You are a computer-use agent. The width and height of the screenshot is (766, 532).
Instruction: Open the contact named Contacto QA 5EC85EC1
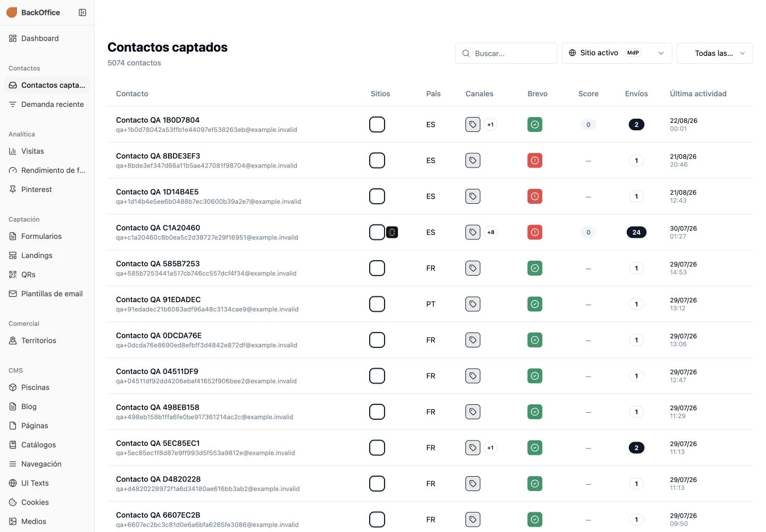(158, 443)
